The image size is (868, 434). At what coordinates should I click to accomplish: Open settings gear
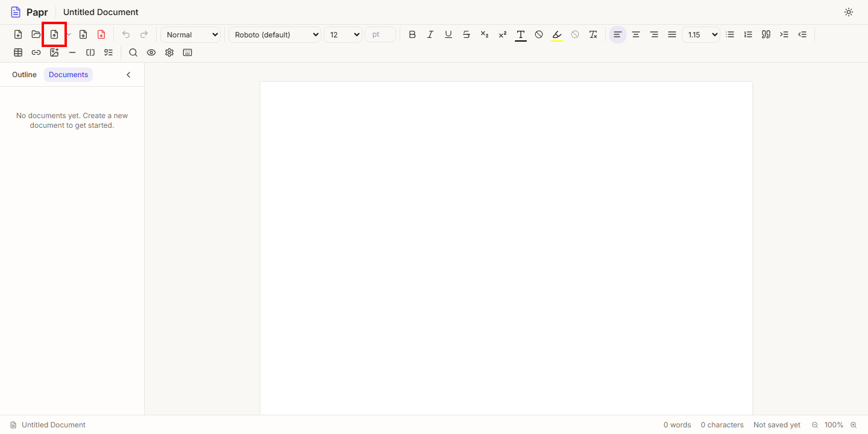(x=169, y=53)
